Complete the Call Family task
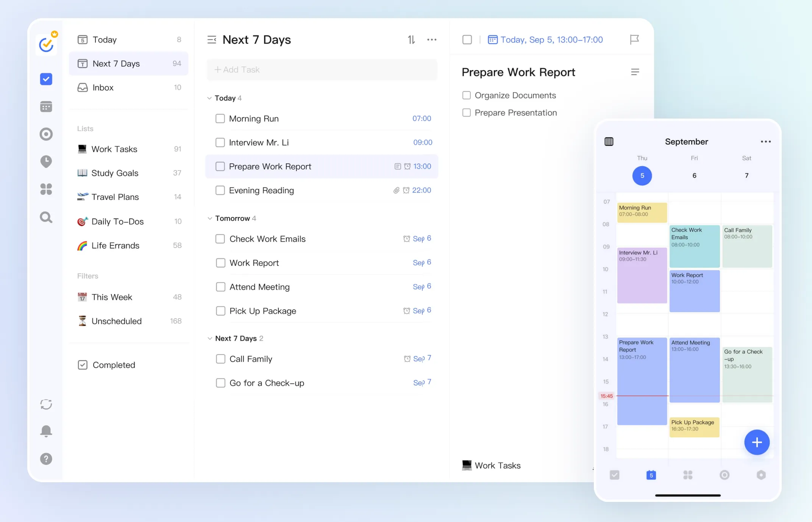Viewport: 812px width, 522px height. click(x=220, y=359)
